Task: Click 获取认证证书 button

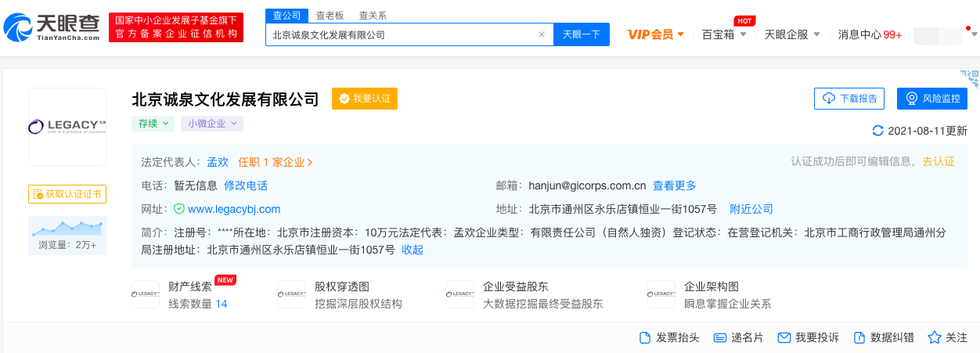Action: click(67, 194)
